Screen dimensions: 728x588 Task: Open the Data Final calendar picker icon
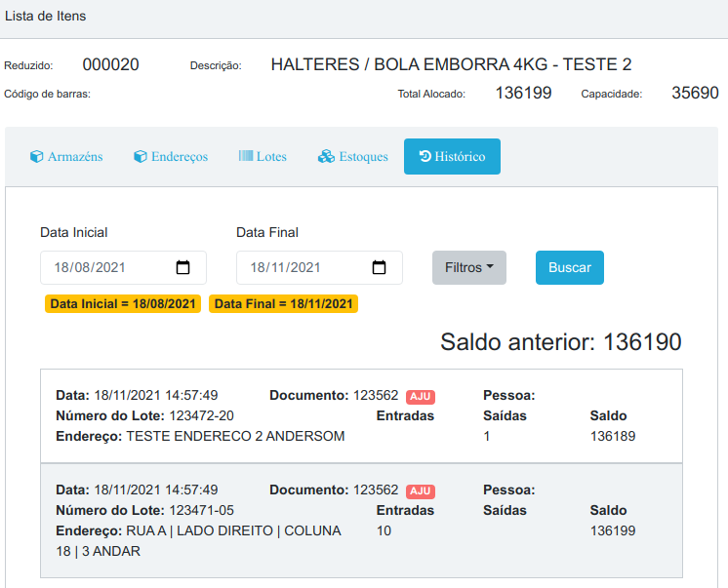[x=379, y=267]
